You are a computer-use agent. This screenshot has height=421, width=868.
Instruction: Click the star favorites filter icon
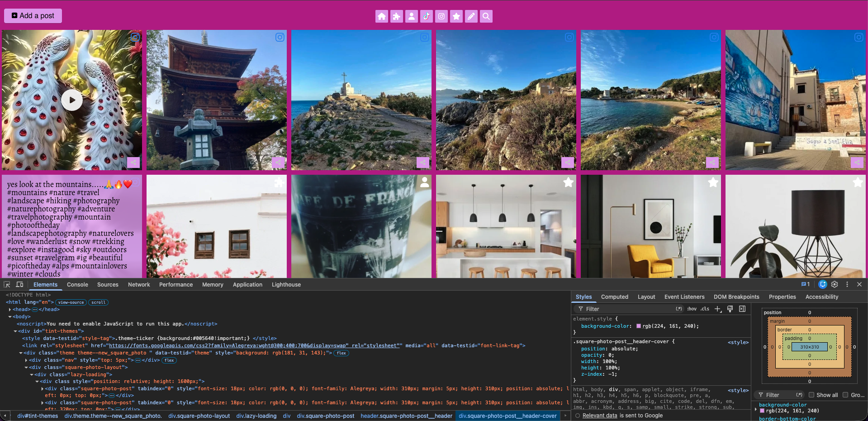click(x=456, y=16)
